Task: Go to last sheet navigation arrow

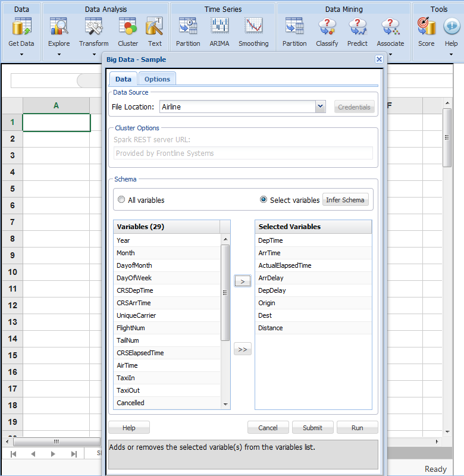Action: click(x=74, y=454)
